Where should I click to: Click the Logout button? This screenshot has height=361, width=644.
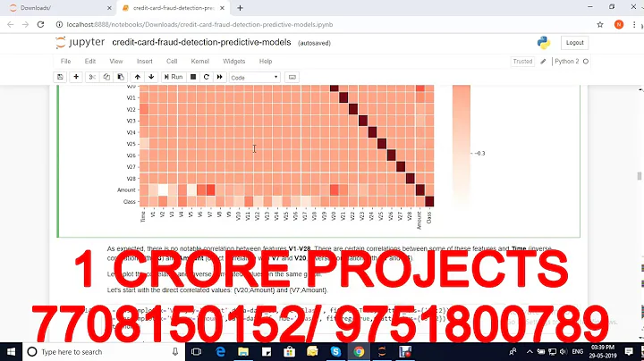pos(574,43)
